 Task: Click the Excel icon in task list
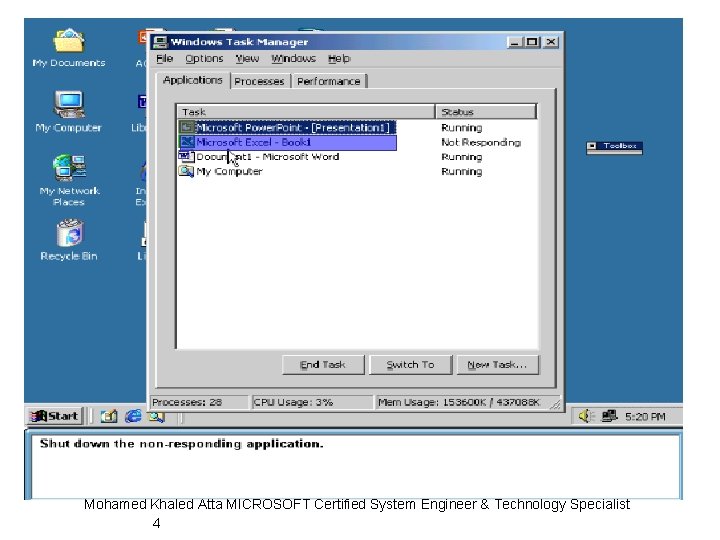(x=186, y=142)
